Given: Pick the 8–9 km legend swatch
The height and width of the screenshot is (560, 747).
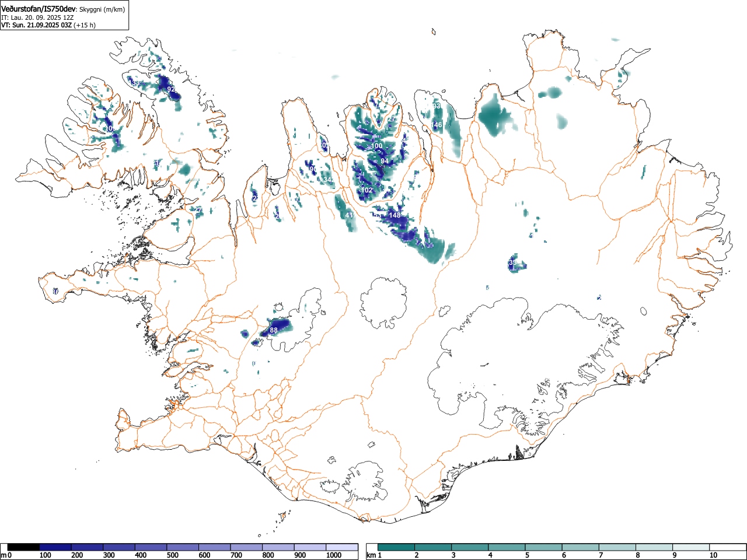Looking at the screenshot, I should tap(655, 547).
